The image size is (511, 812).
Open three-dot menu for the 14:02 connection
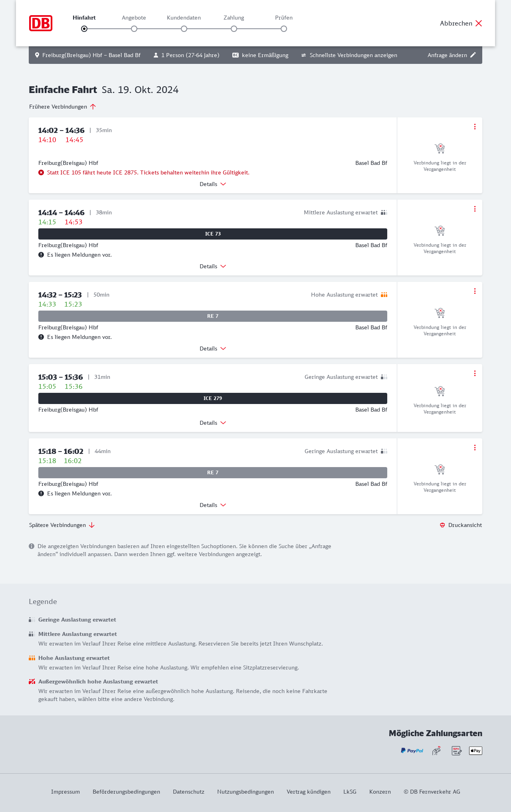point(475,127)
